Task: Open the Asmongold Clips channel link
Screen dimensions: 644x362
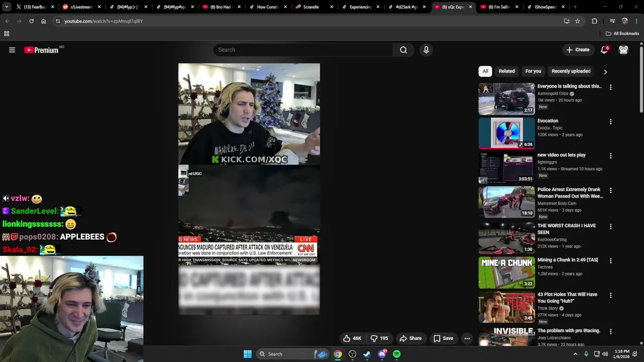Action: [x=552, y=94]
